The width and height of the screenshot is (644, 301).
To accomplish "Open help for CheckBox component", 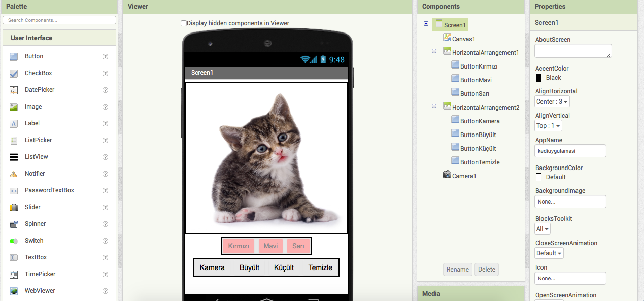I will (105, 74).
